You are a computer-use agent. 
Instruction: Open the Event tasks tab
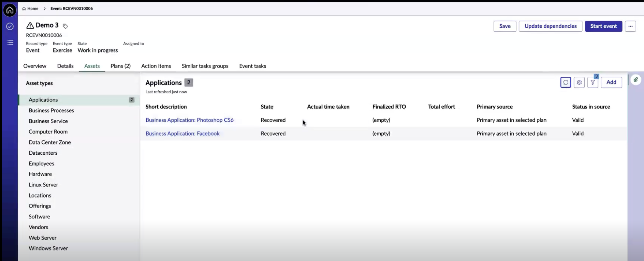point(252,66)
